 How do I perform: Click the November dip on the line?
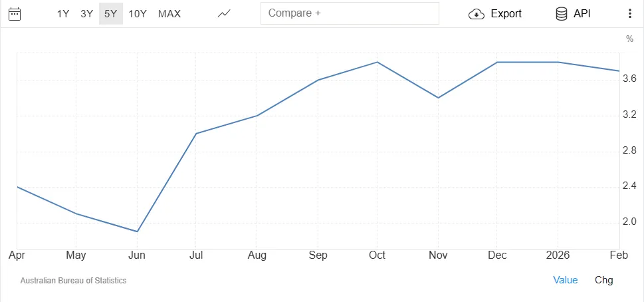click(437, 98)
